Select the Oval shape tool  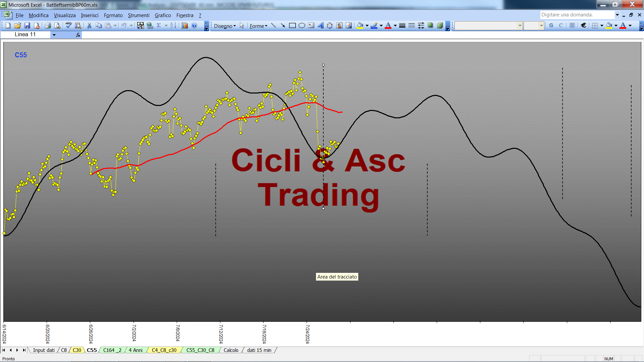(x=302, y=25)
